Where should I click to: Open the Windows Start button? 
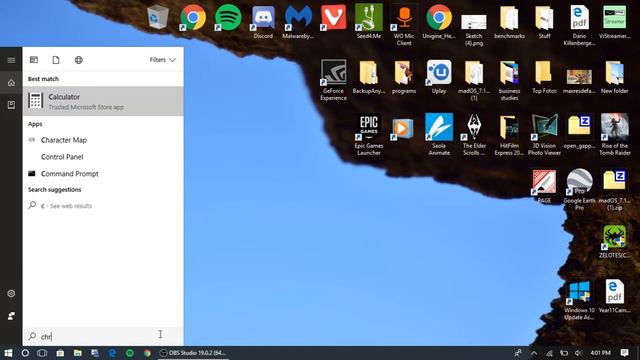click(8, 353)
